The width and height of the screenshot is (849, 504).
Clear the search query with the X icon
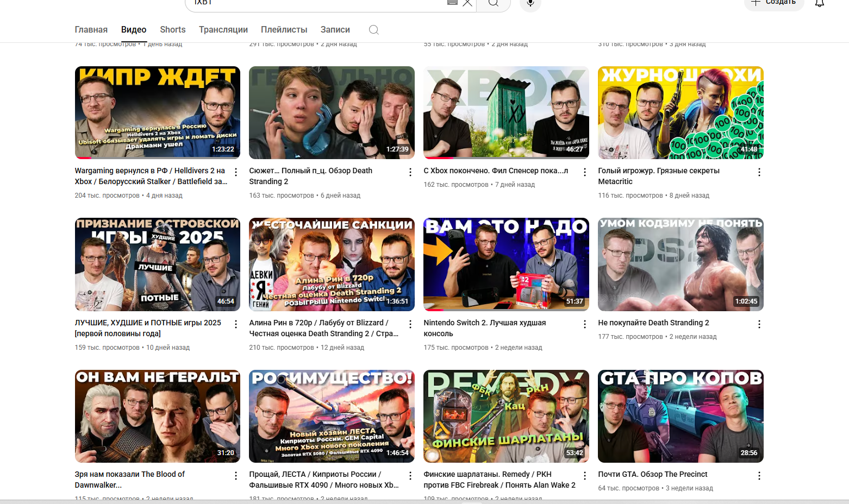click(467, 3)
